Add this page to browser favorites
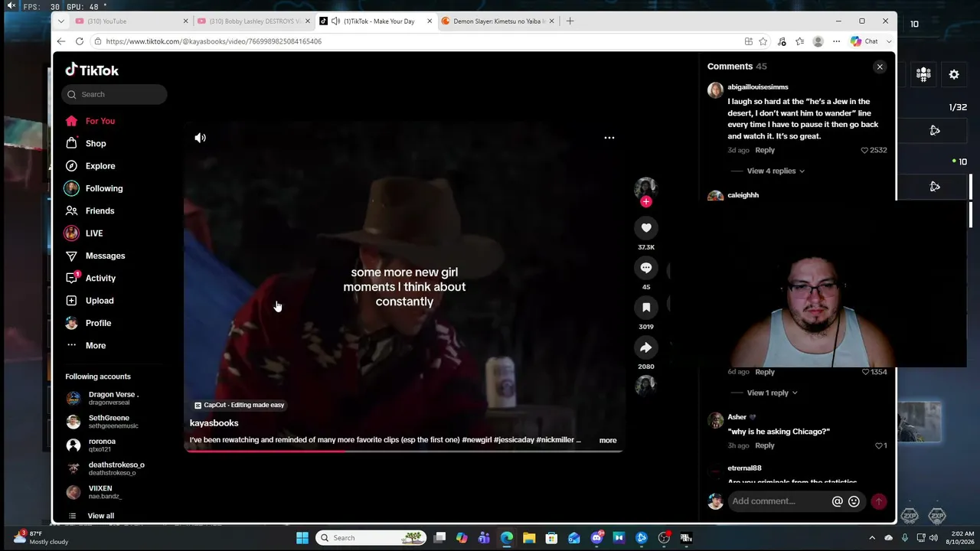The image size is (980, 551). tap(763, 41)
